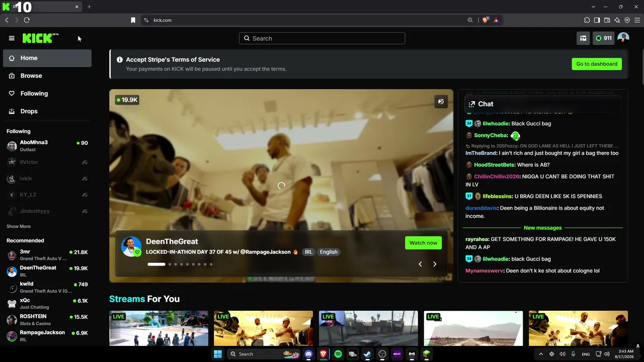The height and width of the screenshot is (362, 644).
Task: Open the hamburger sidebar menu next to Kick logo
Action: point(12,38)
